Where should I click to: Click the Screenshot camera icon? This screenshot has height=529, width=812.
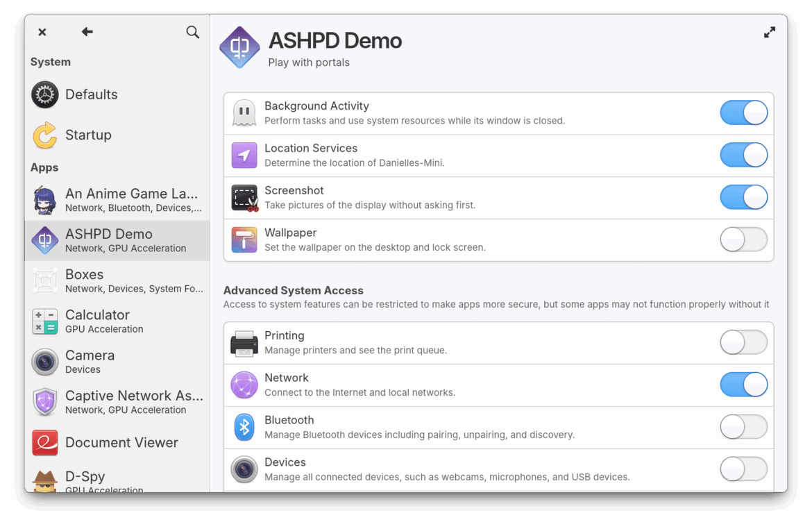pyautogui.click(x=244, y=197)
